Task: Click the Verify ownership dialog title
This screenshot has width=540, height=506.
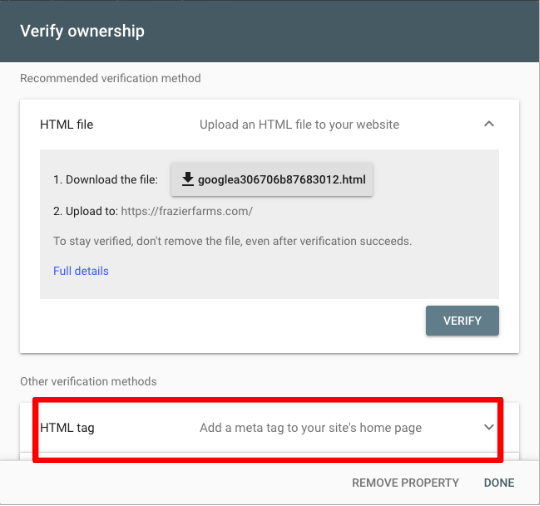Action: [x=82, y=31]
